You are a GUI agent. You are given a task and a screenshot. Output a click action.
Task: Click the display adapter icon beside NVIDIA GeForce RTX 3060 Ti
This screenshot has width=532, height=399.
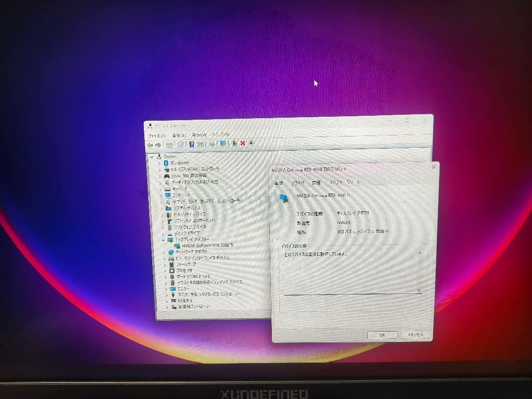[x=177, y=246]
